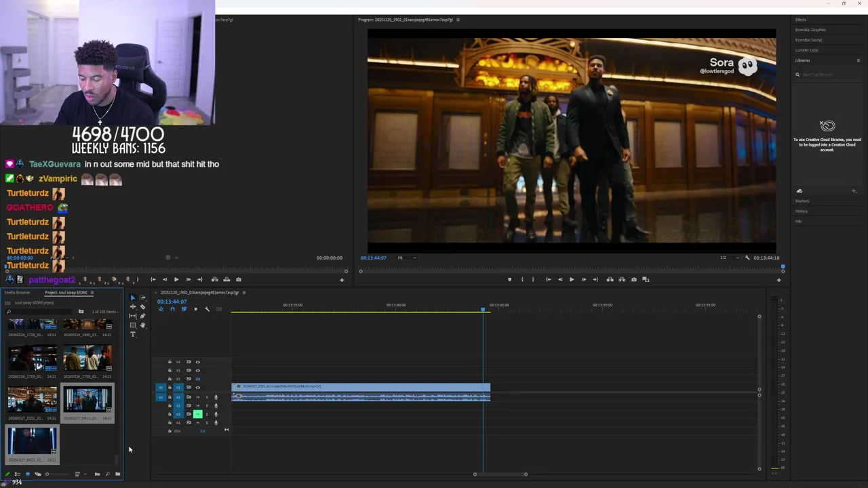Click Insert button in Source monitor

215,279
